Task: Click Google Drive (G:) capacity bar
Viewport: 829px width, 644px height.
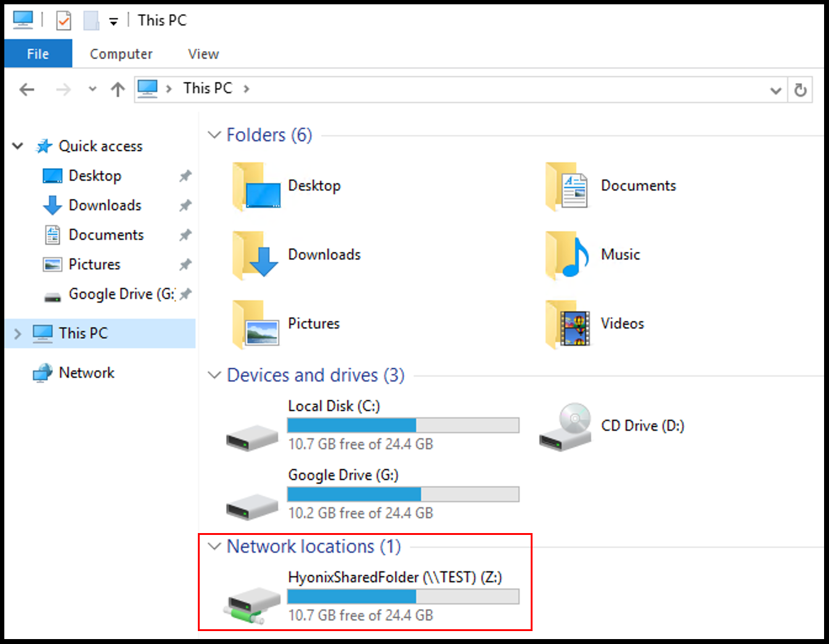Action: [x=403, y=494]
